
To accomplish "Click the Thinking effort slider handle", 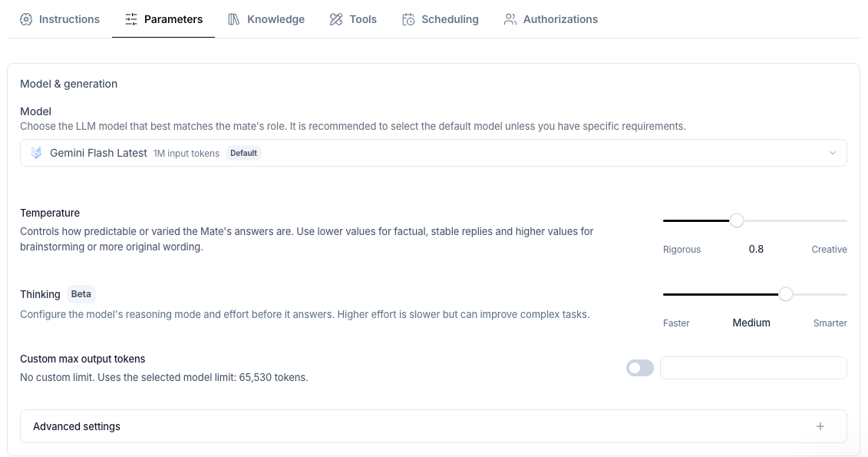I will coord(786,294).
